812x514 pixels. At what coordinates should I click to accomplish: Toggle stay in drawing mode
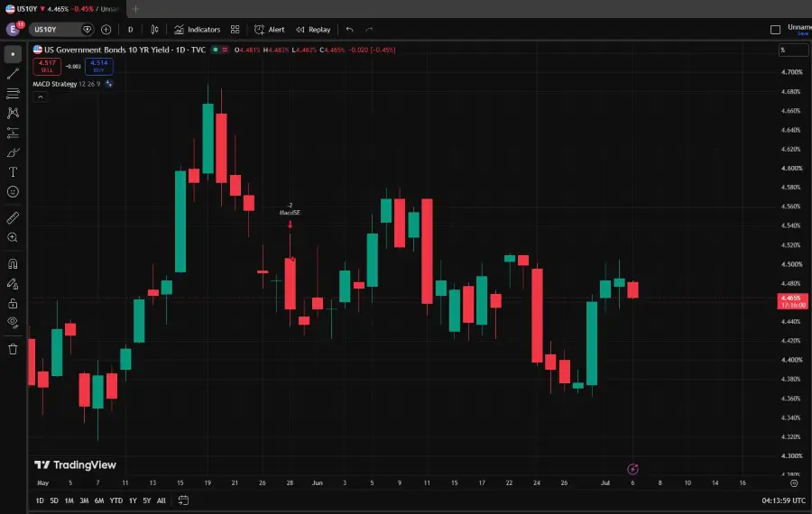click(x=13, y=284)
